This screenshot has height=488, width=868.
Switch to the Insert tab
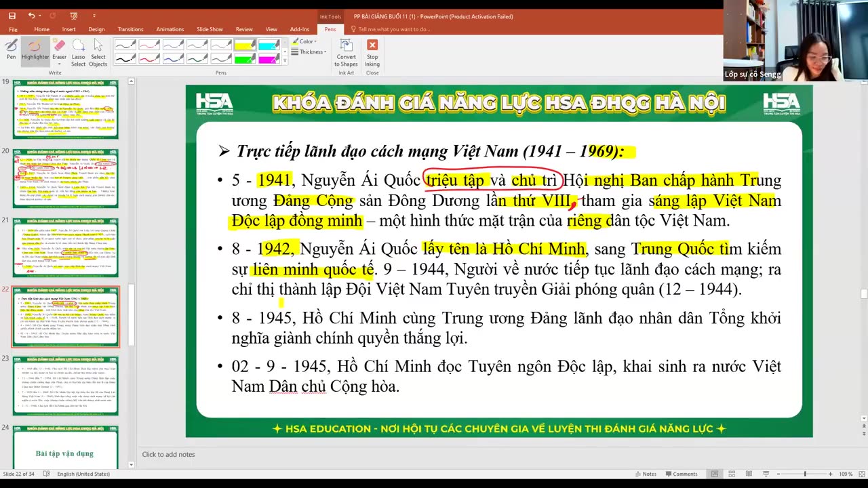tap(68, 29)
